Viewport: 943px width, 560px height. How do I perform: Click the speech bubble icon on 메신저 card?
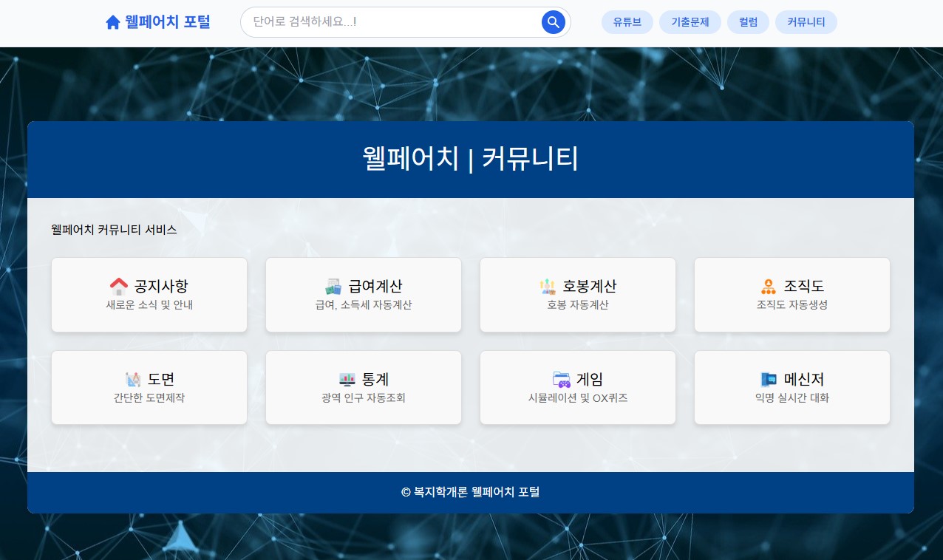pyautogui.click(x=768, y=378)
